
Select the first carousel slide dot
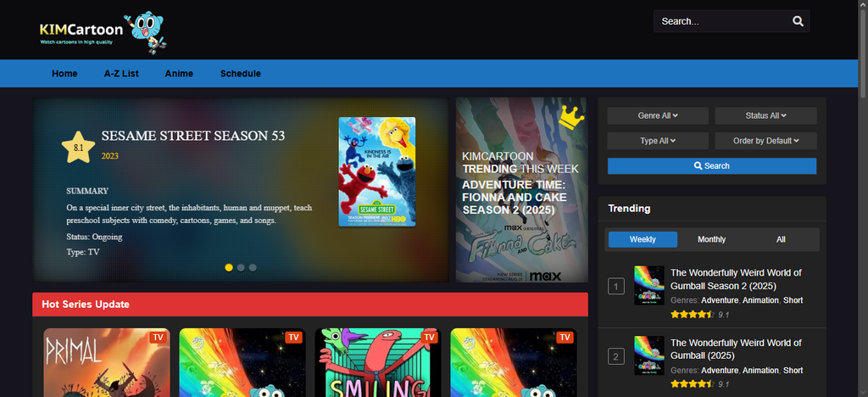coord(229,267)
